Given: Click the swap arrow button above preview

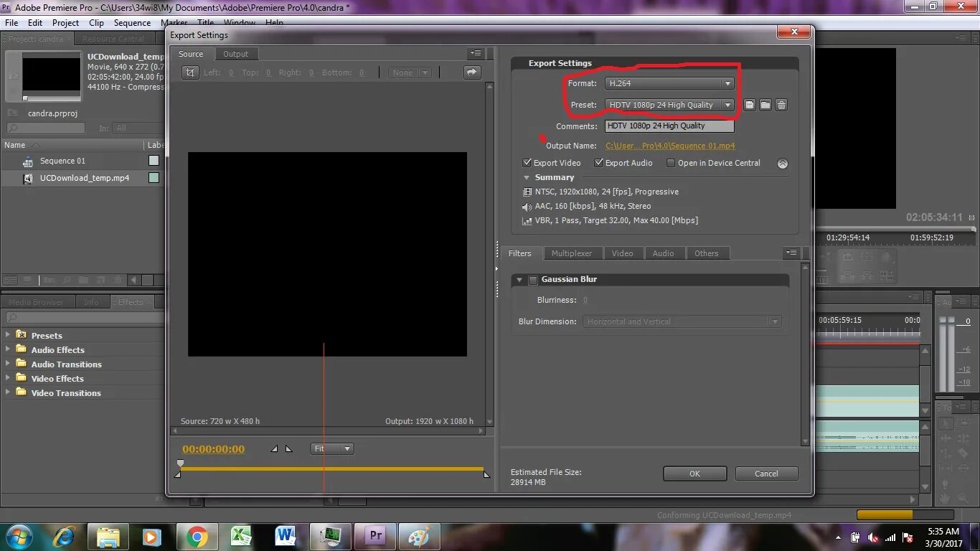Looking at the screenshot, I should 471,72.
